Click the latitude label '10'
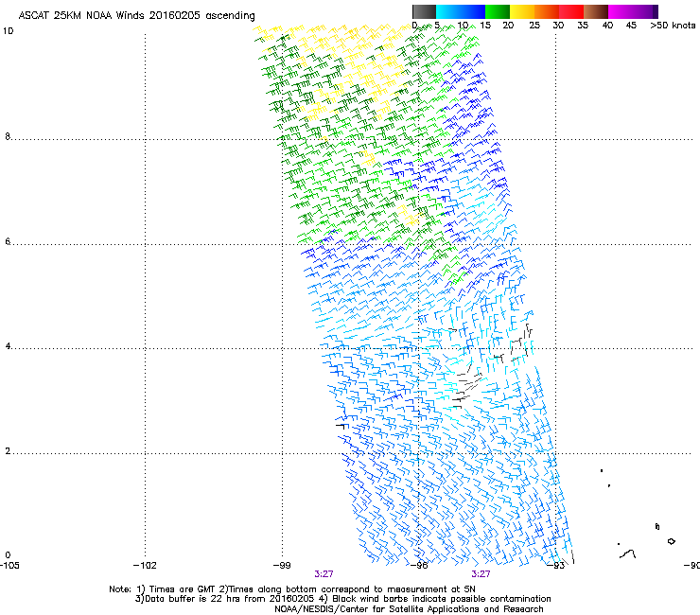 pyautogui.click(x=8, y=31)
